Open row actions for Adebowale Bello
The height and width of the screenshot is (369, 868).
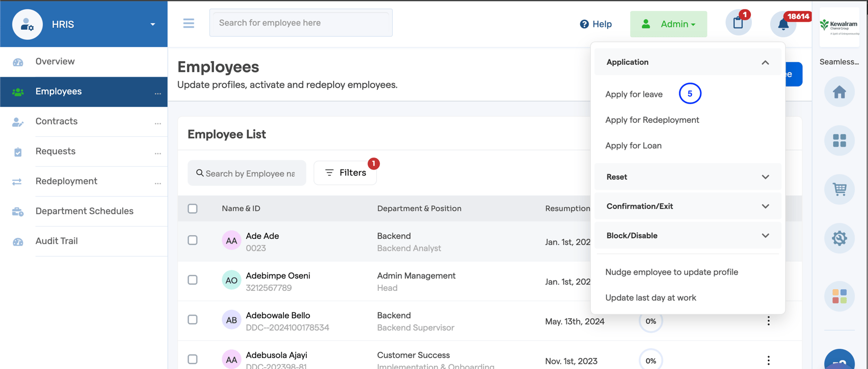(768, 321)
